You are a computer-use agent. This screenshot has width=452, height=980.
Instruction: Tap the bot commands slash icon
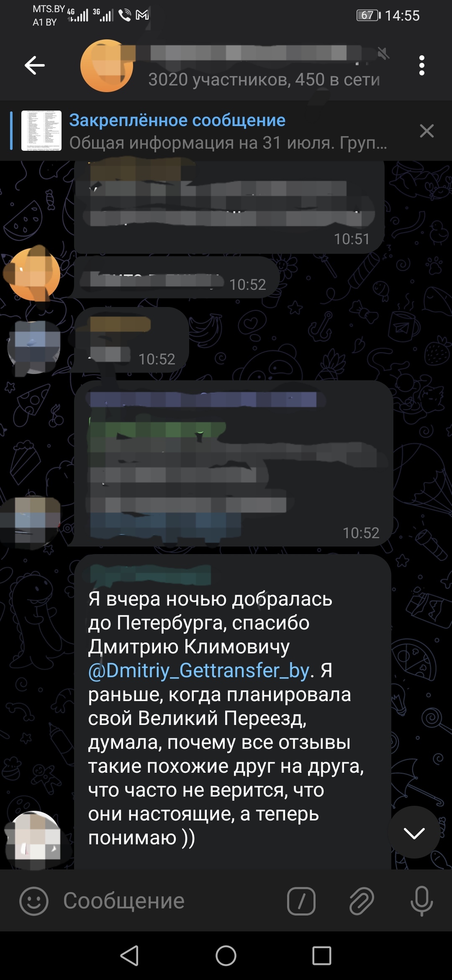(x=301, y=901)
